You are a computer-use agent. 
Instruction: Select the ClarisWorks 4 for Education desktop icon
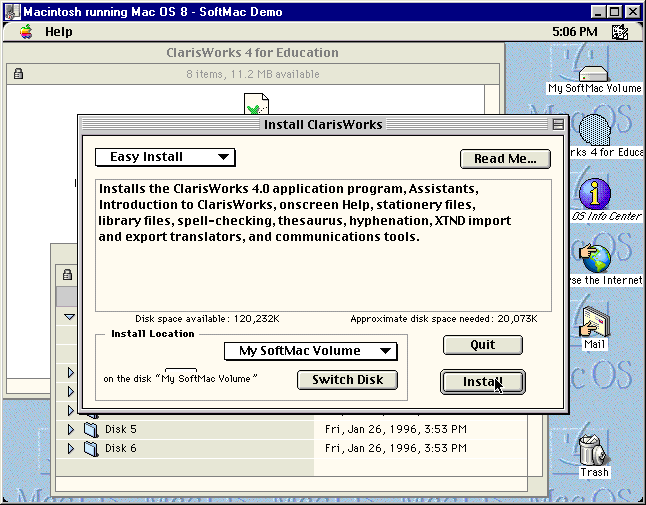coord(594,129)
